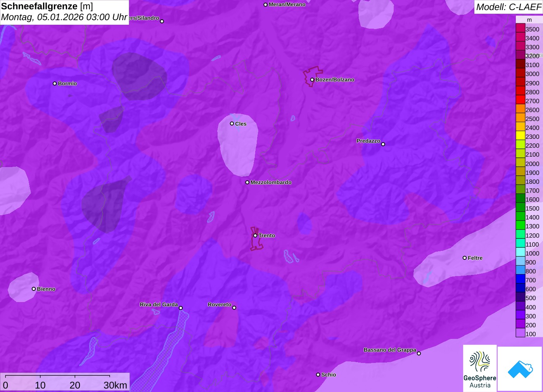Click the Bozen/Bolzano label text
This screenshot has height=392, width=543.
tap(335, 80)
